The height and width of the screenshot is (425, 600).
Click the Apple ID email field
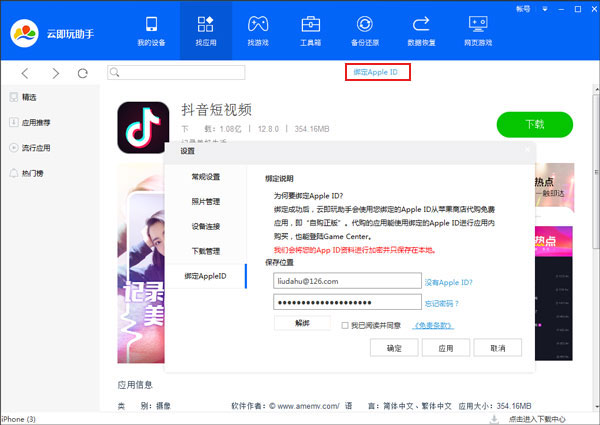(x=347, y=281)
